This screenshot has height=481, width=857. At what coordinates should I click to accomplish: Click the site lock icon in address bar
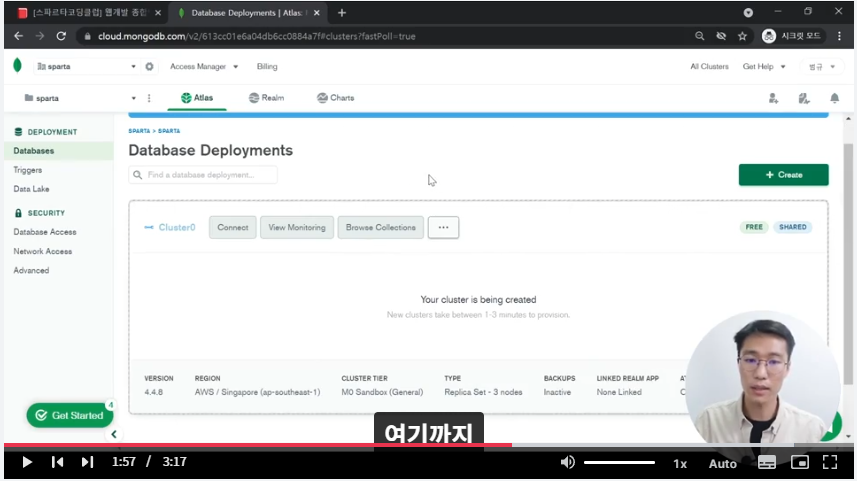pyautogui.click(x=87, y=36)
